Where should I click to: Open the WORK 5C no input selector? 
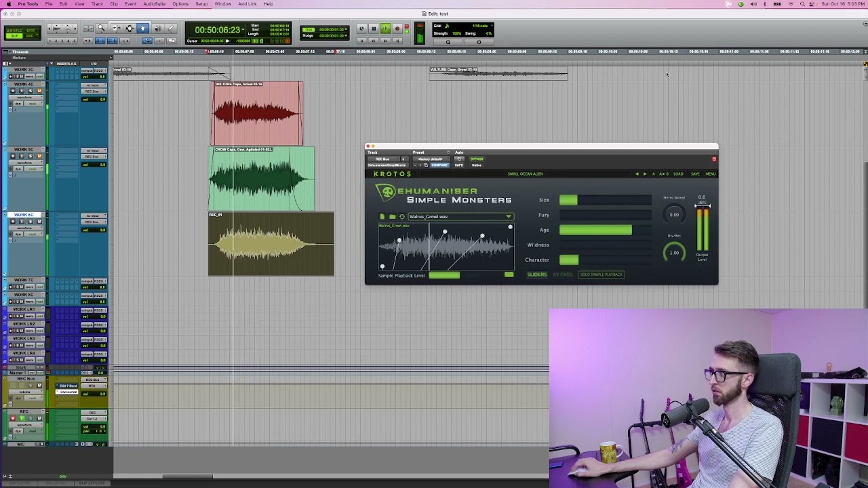pos(94,150)
